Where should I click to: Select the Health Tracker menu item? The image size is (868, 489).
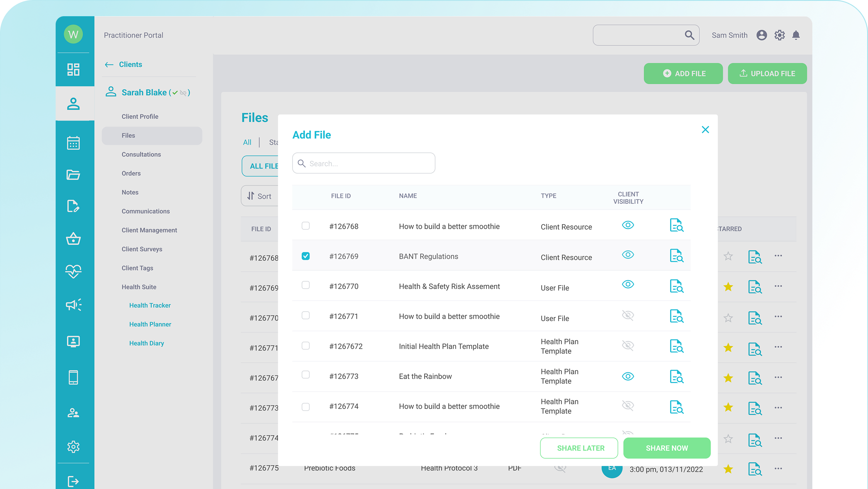[x=150, y=306]
